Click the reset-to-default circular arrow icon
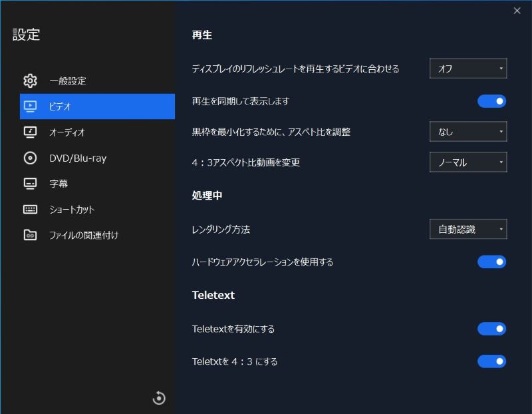532x414 pixels. (159, 397)
